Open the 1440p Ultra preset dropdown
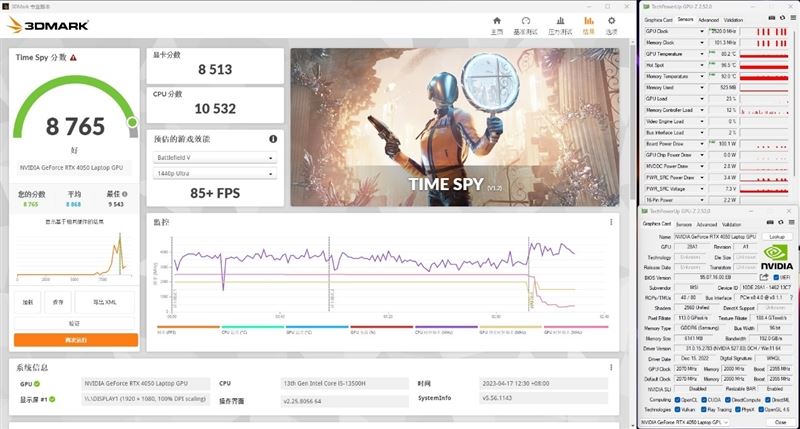800x429 pixels. tap(215, 173)
